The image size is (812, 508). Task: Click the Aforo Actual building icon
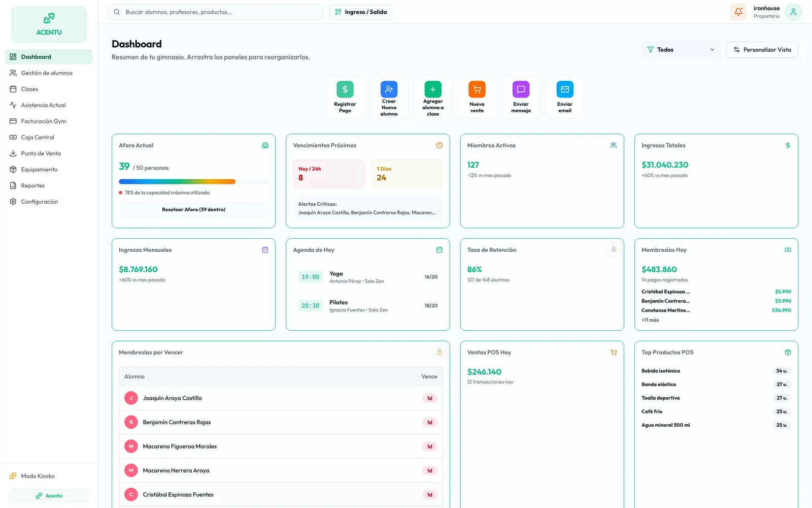265,145
